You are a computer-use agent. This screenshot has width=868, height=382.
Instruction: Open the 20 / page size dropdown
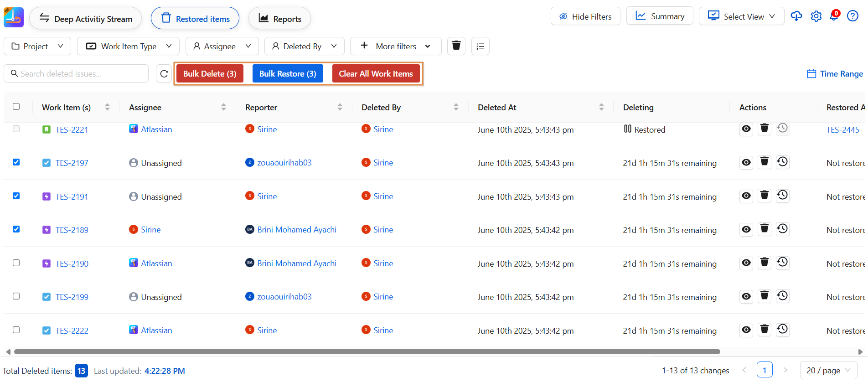(828, 370)
